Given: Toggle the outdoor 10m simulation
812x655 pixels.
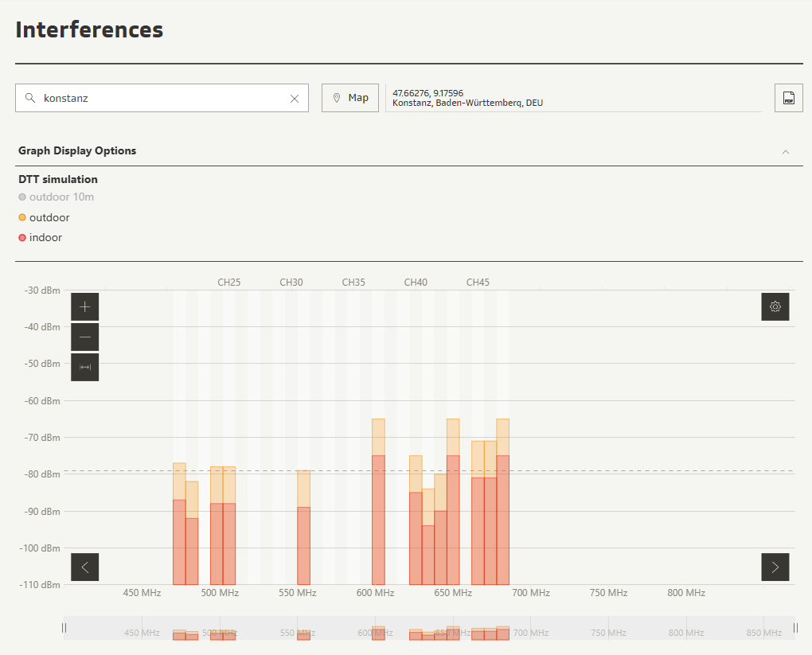Looking at the screenshot, I should [x=57, y=197].
